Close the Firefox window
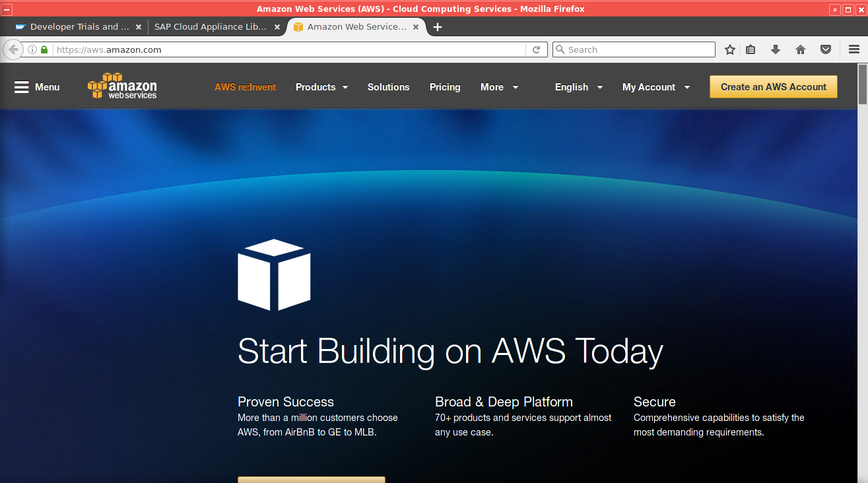The width and height of the screenshot is (868, 483). click(x=861, y=9)
